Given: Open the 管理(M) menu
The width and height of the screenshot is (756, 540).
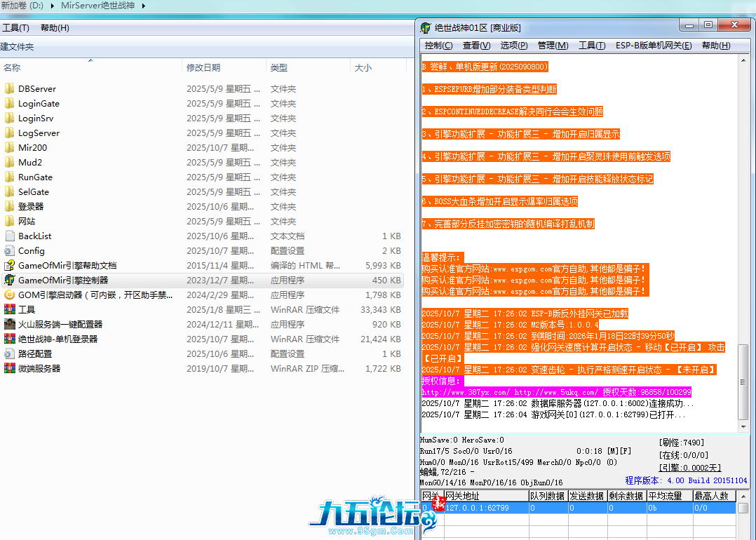Looking at the screenshot, I should [x=553, y=46].
